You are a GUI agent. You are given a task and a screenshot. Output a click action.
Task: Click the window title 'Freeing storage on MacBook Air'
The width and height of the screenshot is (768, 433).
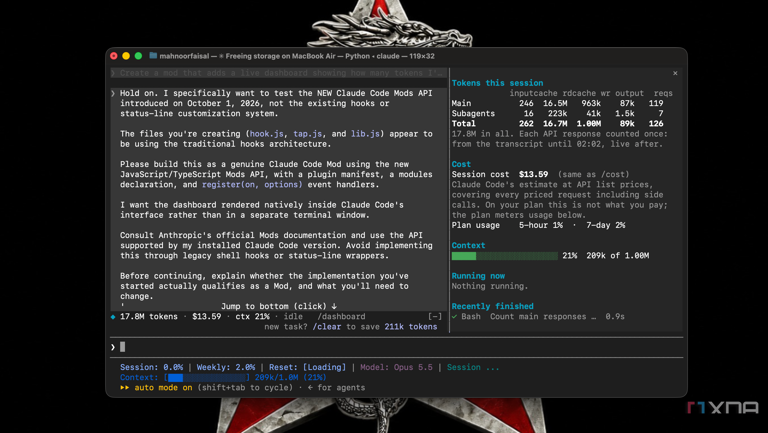tap(281, 56)
